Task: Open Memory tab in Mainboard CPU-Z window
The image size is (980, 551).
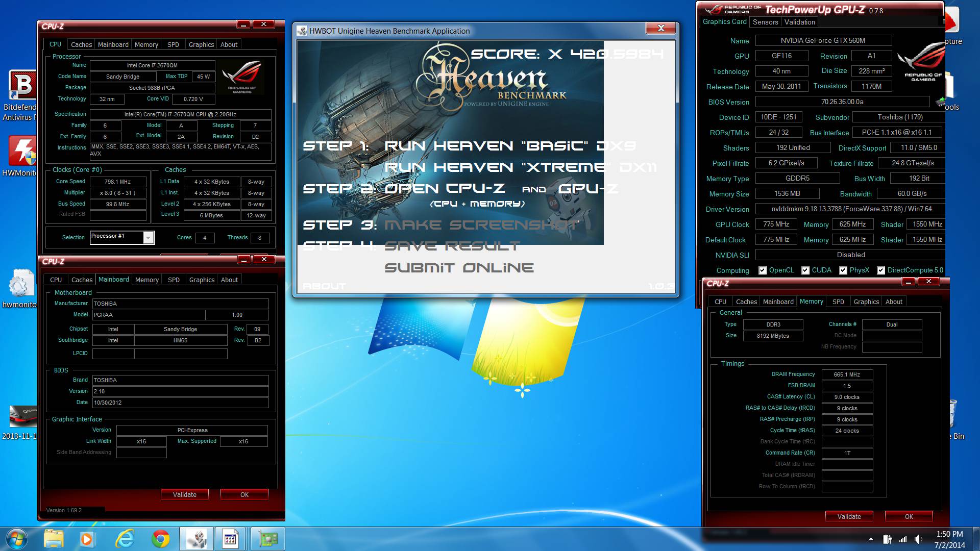Action: (147, 280)
